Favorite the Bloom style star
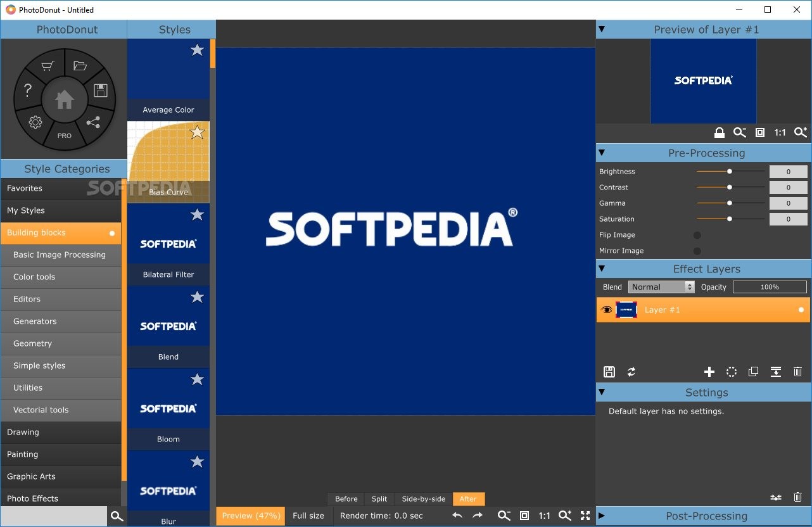This screenshot has height=527, width=812. (197, 379)
